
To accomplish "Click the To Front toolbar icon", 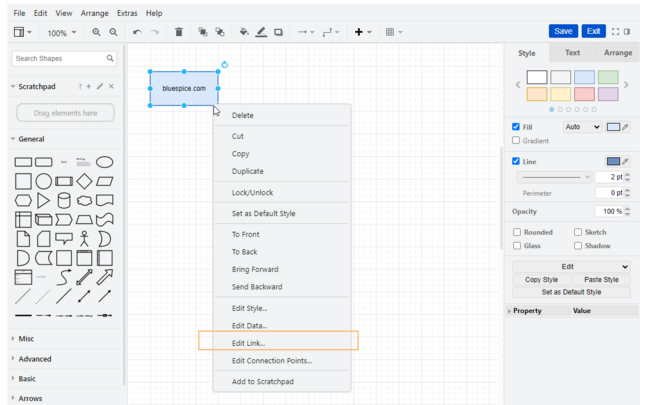I will point(203,32).
